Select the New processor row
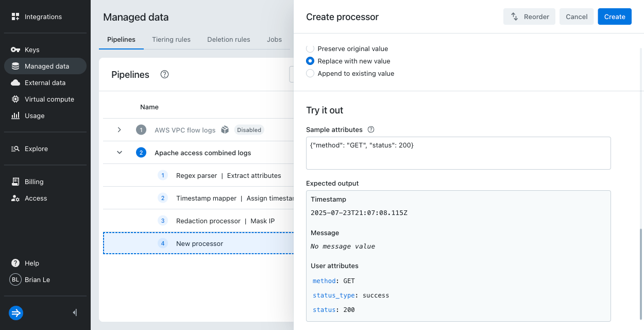The height and width of the screenshot is (330, 644). 198,243
